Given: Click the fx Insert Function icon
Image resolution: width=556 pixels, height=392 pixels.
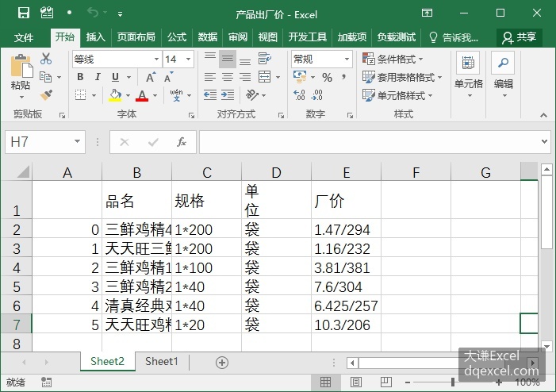Looking at the screenshot, I should click(x=182, y=142).
